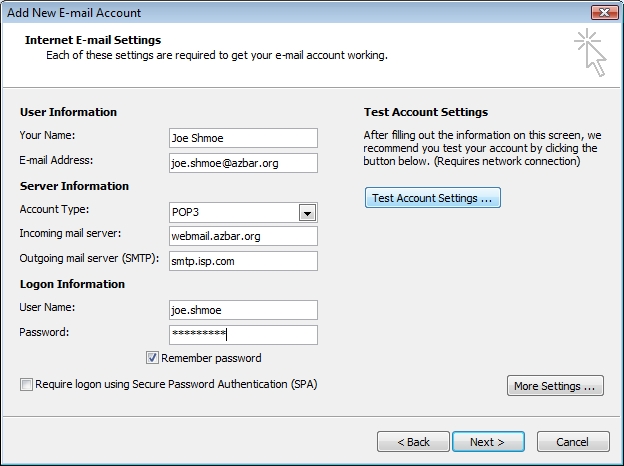Edit the Outgoing mail server (SMTP) field
624x466 pixels.
(x=243, y=261)
